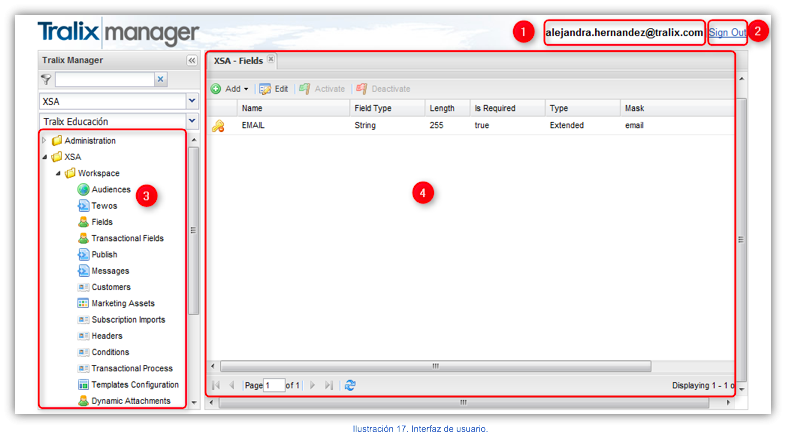This screenshot has width=786, height=440.
Task: Click the Edit toolbar button
Action: pyautogui.click(x=273, y=89)
